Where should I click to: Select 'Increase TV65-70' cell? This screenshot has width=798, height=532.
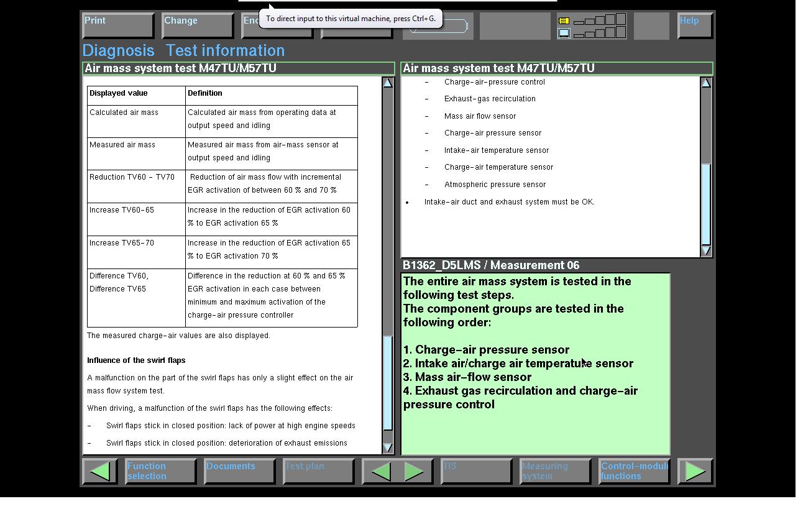pos(136,252)
